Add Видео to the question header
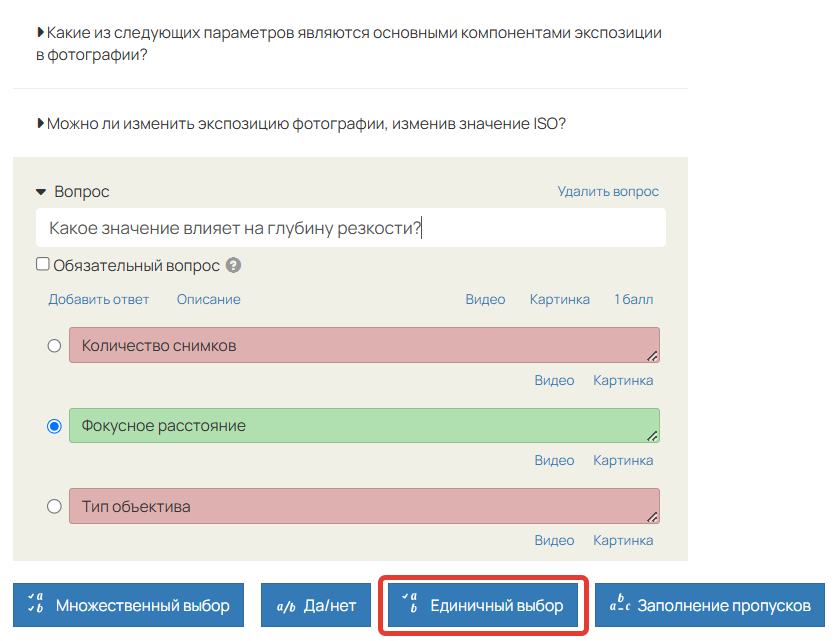Image resolution: width=835 pixels, height=641 pixels. 485,299
